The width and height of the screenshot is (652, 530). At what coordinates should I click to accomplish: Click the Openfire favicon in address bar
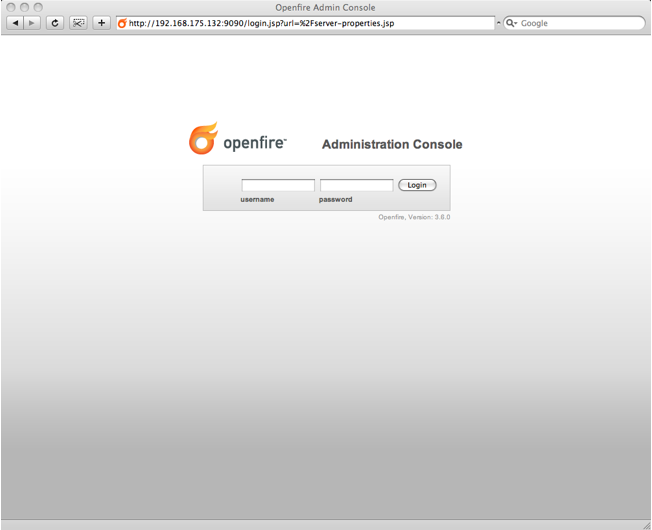[122, 23]
